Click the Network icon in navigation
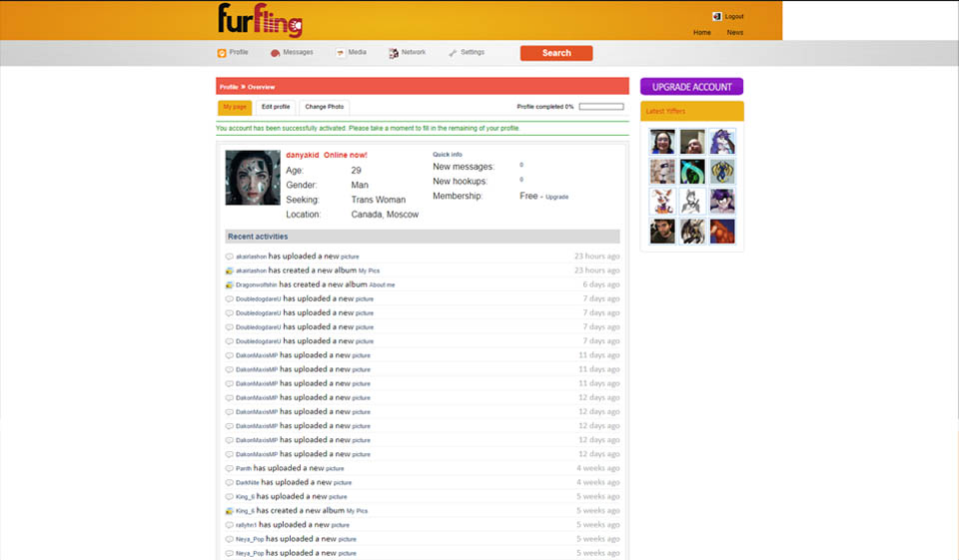This screenshot has height=560, width=959. pyautogui.click(x=394, y=53)
